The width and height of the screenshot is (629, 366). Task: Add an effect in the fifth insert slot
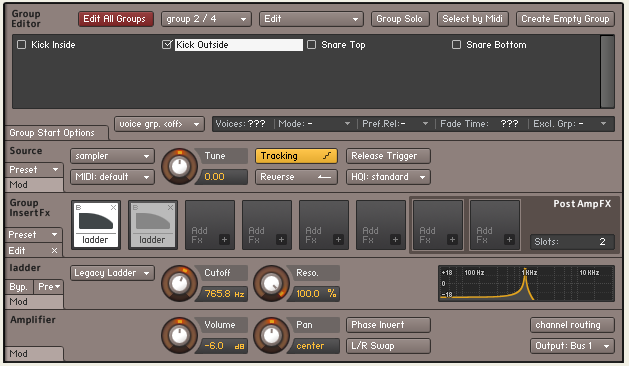(324, 225)
